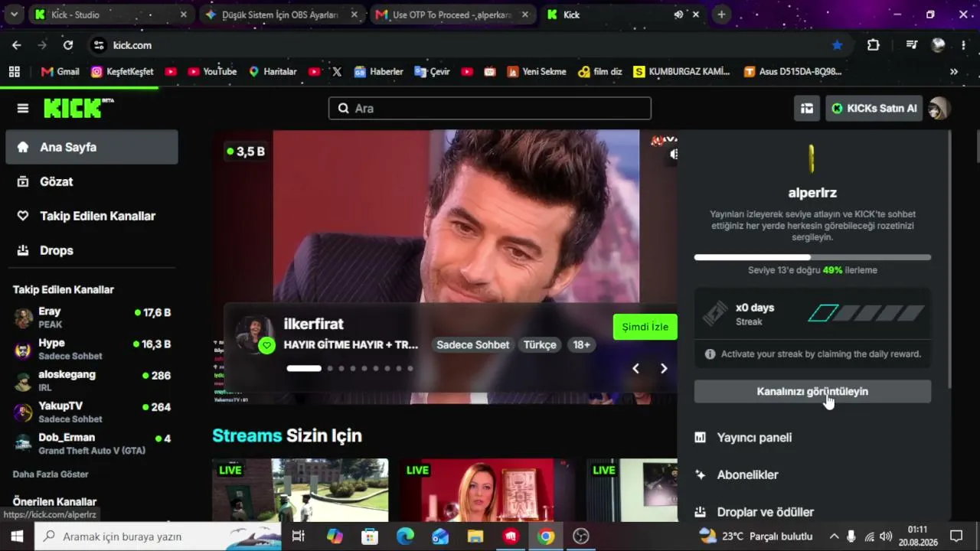980x551 pixels.
Task: Open File Explorer from the taskbar
Action: [475, 536]
